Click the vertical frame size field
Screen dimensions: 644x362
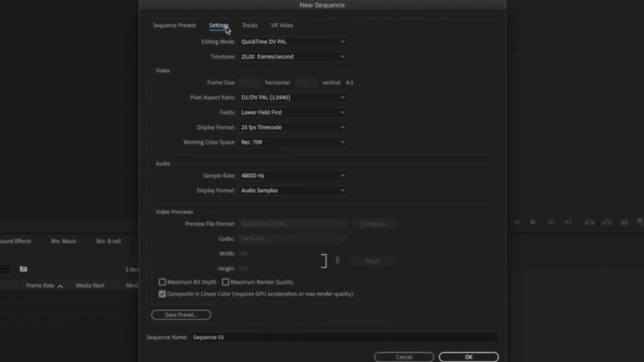tap(306, 82)
